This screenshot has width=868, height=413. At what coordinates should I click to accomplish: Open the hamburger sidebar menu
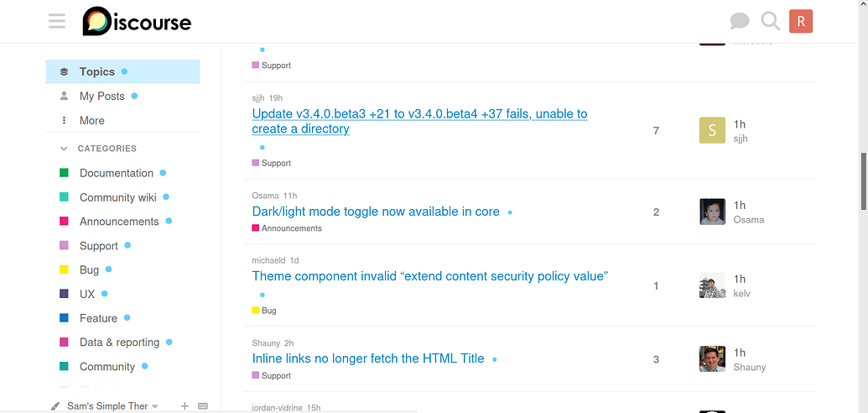point(57,21)
